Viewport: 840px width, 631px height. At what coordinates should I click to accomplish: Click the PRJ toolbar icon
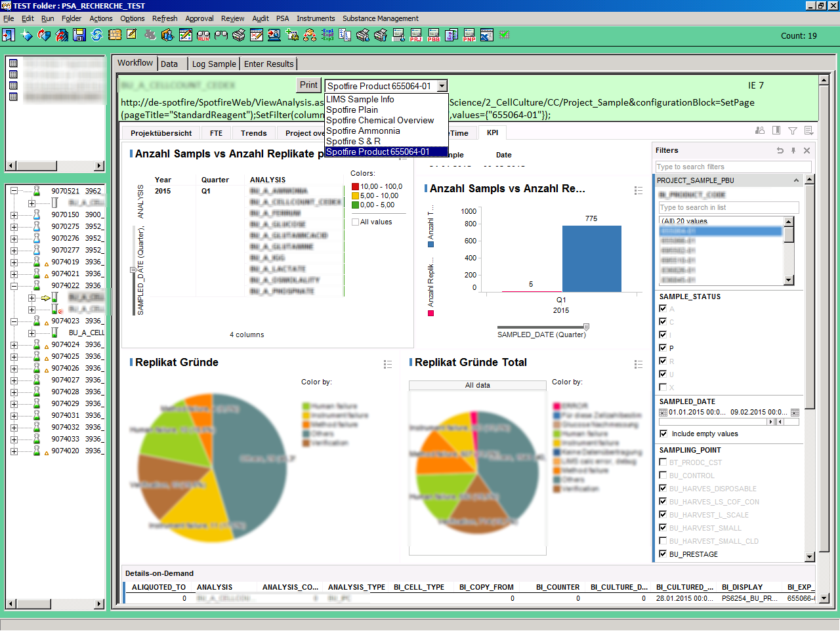416,35
